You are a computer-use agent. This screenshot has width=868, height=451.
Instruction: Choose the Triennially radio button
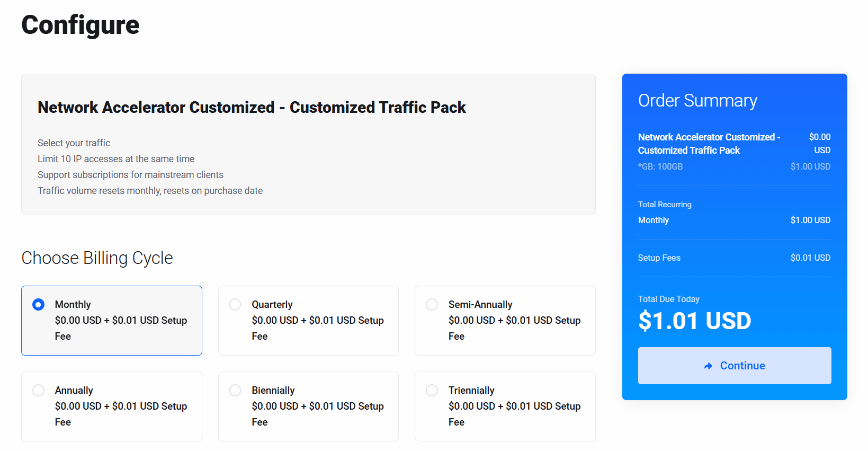[432, 391]
